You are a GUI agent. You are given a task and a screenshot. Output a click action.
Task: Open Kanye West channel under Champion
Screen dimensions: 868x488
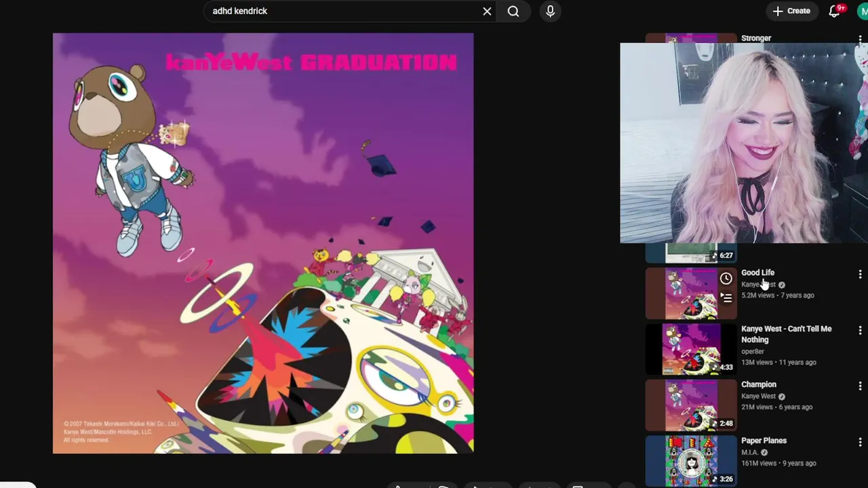(758, 396)
